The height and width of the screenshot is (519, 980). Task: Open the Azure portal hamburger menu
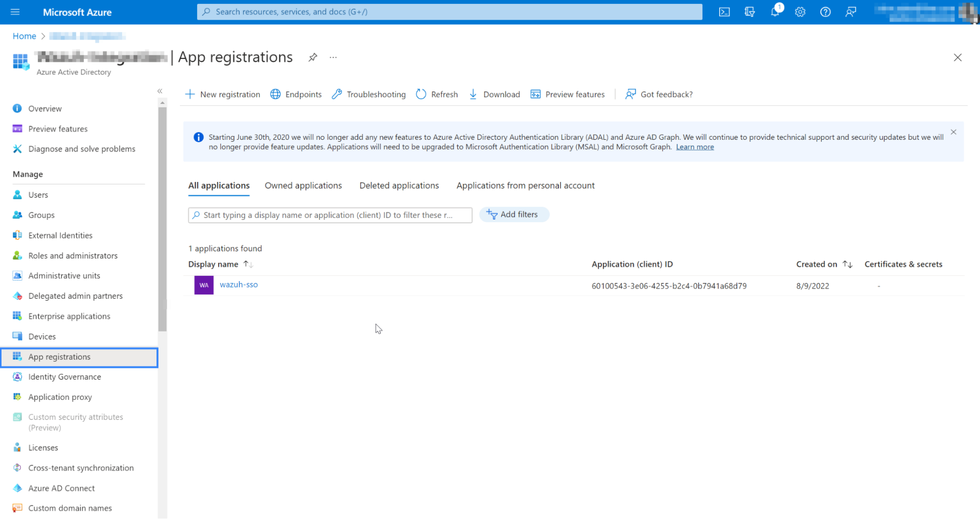pos(15,12)
